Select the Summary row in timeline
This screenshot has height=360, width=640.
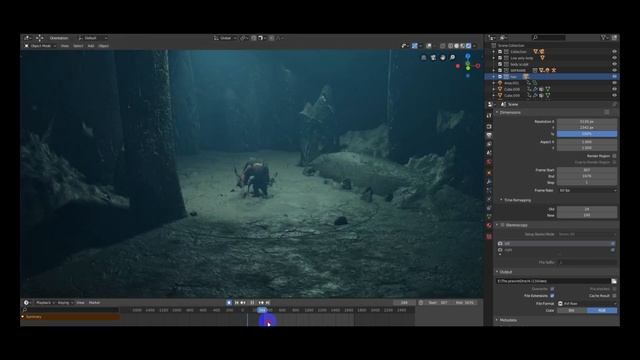(x=70, y=317)
